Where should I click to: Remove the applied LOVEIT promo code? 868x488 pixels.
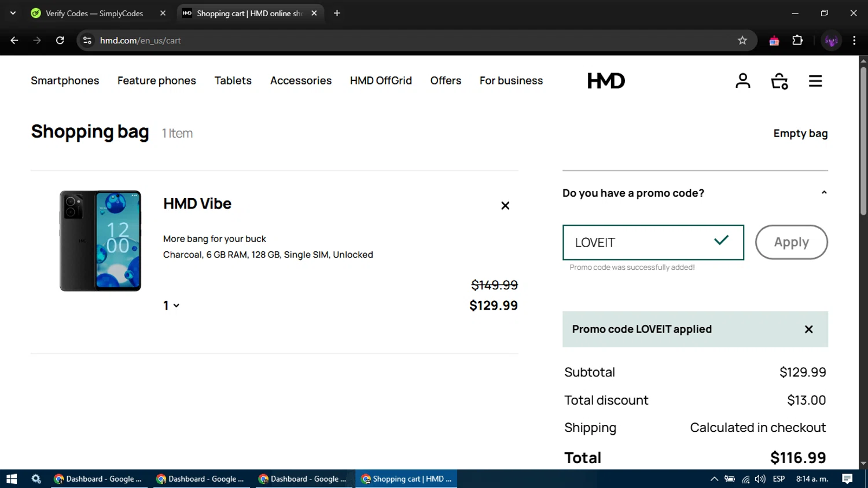click(x=809, y=329)
